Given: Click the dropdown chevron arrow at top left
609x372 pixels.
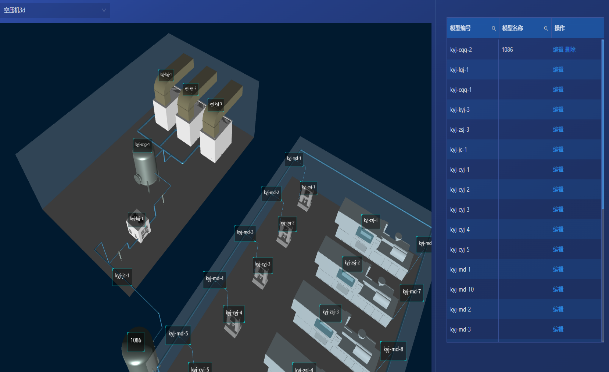Looking at the screenshot, I should pyautogui.click(x=104, y=10).
